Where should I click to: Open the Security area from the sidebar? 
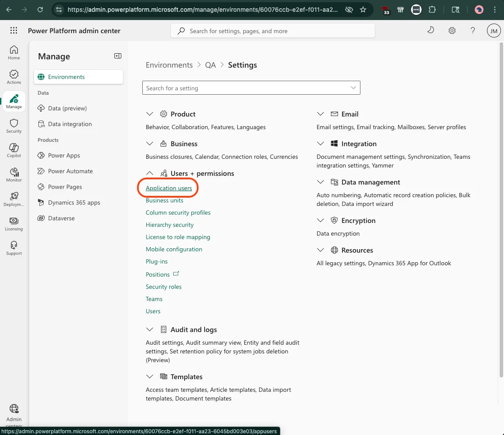(14, 126)
